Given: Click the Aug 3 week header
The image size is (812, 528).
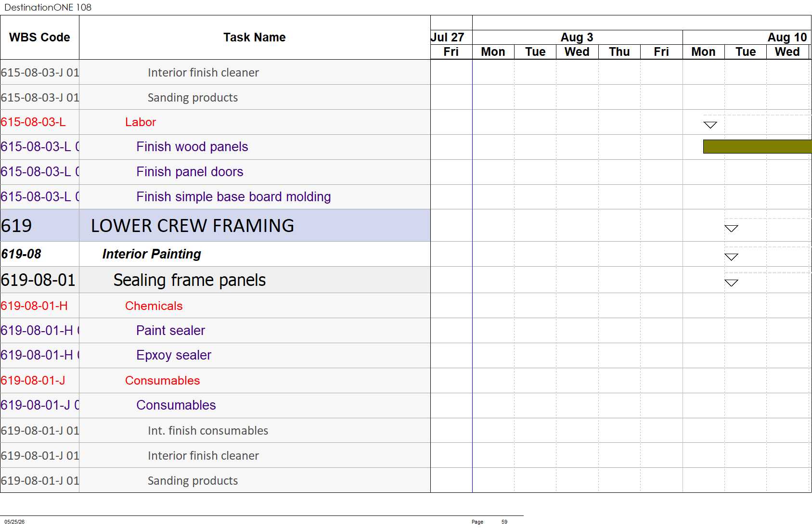Looking at the screenshot, I should (x=577, y=38).
